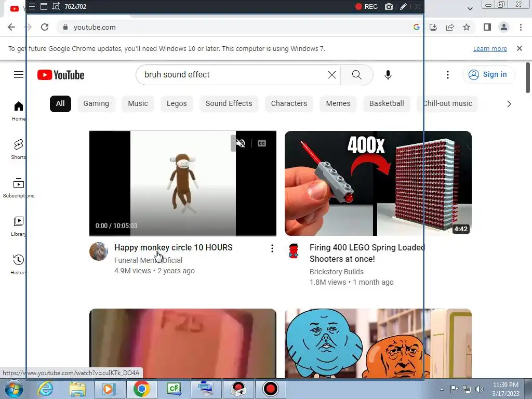Start voice search with microphone
This screenshot has width=532, height=399.
pos(388,75)
